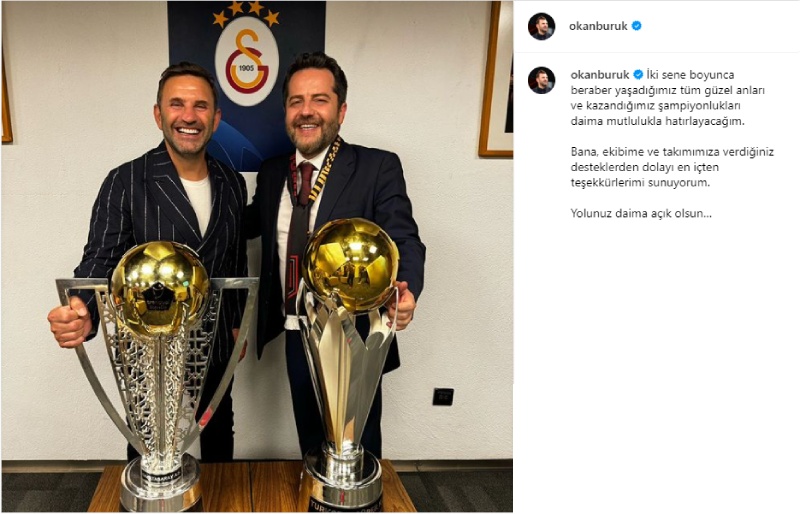Image resolution: width=800 pixels, height=514 pixels.
Task: Open the profile avatar in the post header
Action: point(541,27)
